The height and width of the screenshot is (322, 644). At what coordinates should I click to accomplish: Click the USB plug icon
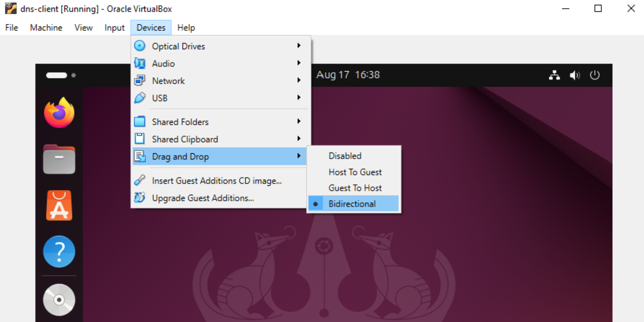[139, 98]
